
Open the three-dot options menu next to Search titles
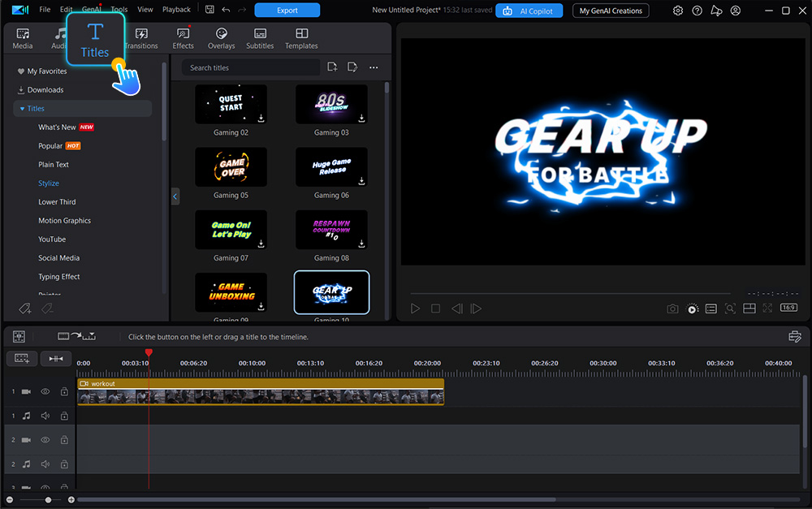point(373,67)
